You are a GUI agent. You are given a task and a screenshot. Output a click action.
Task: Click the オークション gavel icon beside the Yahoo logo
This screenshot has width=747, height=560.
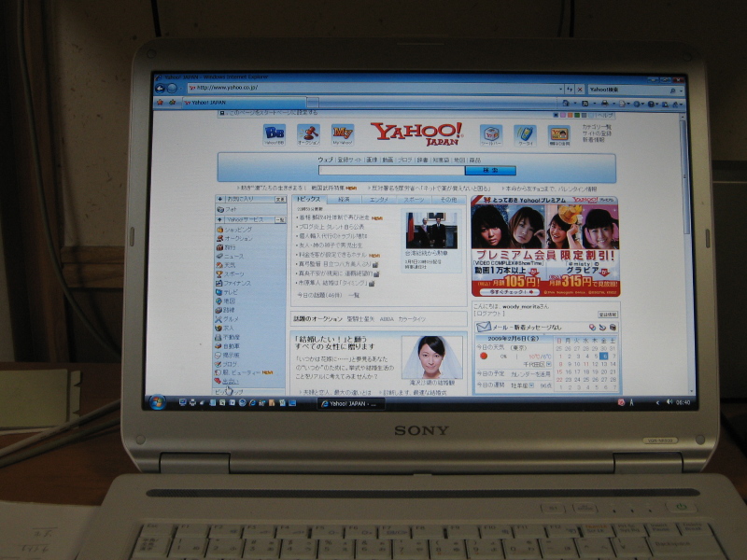coord(308,134)
